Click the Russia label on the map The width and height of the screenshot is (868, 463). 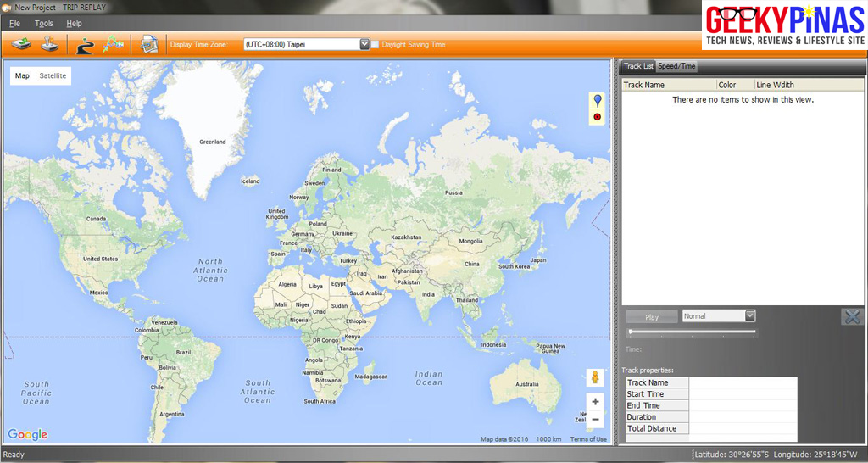point(454,192)
